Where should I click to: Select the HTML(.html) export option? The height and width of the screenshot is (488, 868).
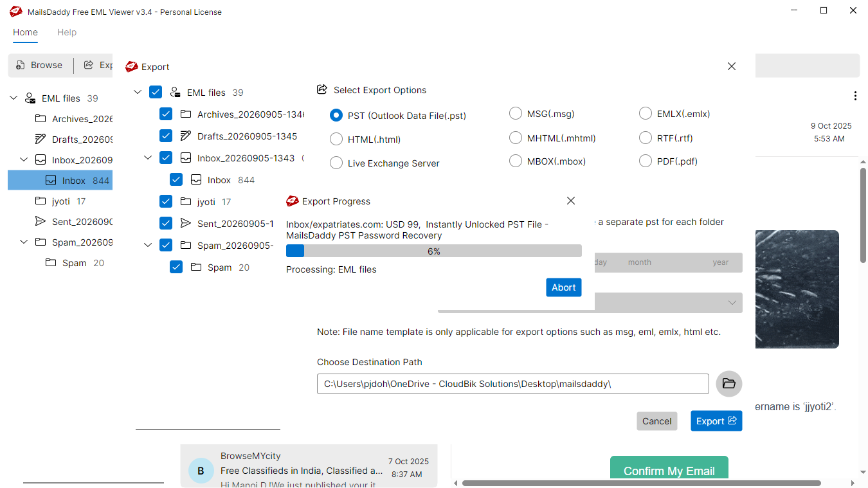336,139
